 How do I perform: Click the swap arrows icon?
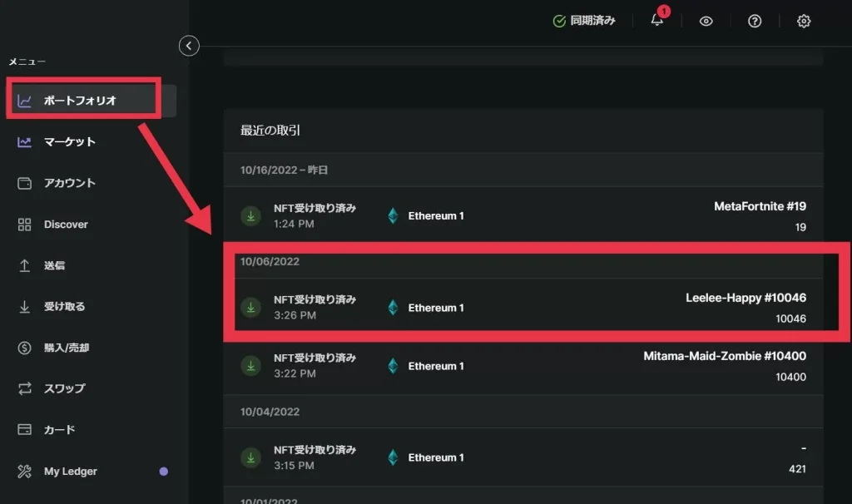coord(24,389)
